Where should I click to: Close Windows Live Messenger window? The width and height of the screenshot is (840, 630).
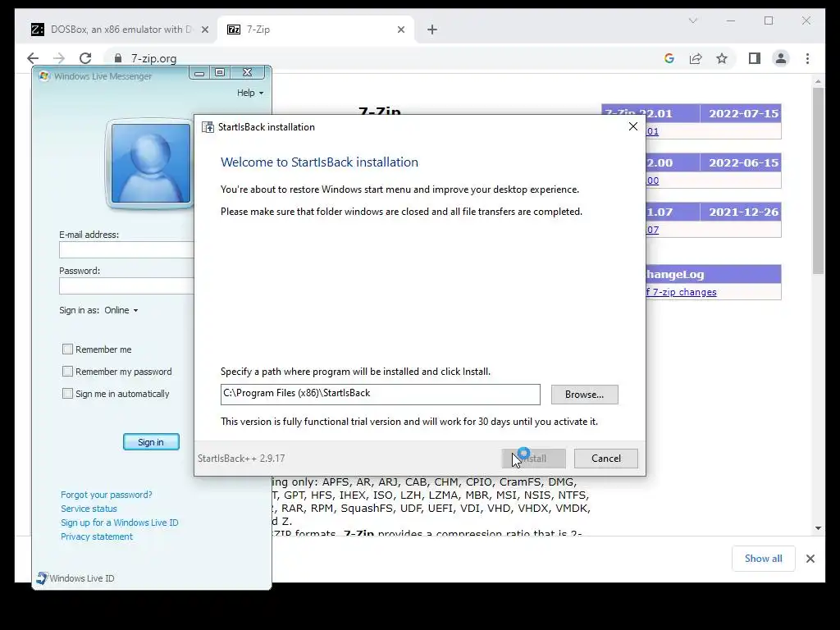point(247,73)
